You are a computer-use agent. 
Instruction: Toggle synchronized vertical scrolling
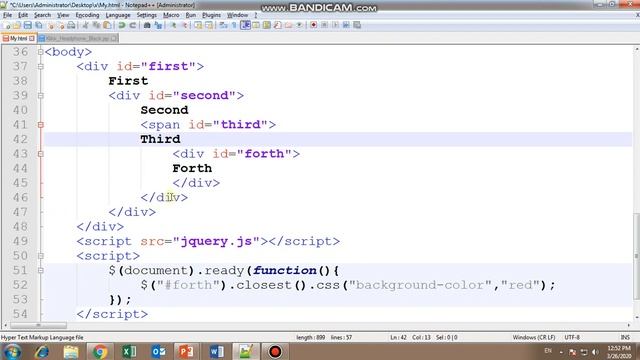click(199, 25)
